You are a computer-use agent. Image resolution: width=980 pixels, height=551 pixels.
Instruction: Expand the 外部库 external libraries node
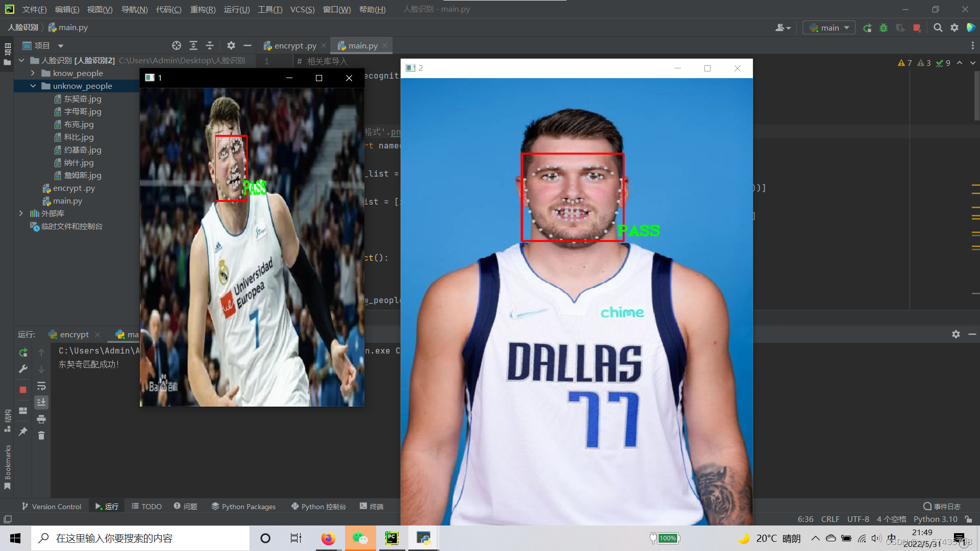coord(21,214)
